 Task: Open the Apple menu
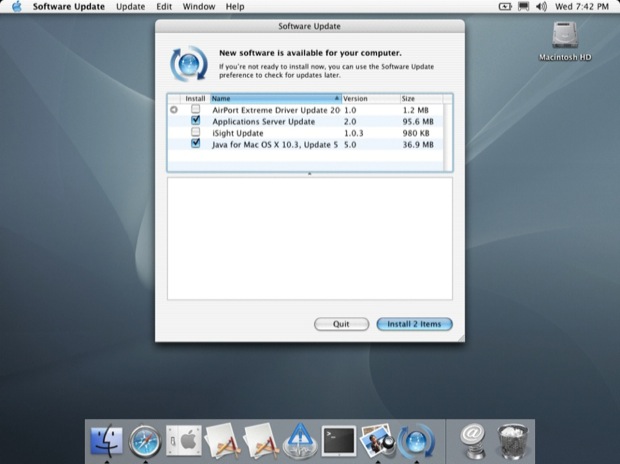(x=17, y=7)
